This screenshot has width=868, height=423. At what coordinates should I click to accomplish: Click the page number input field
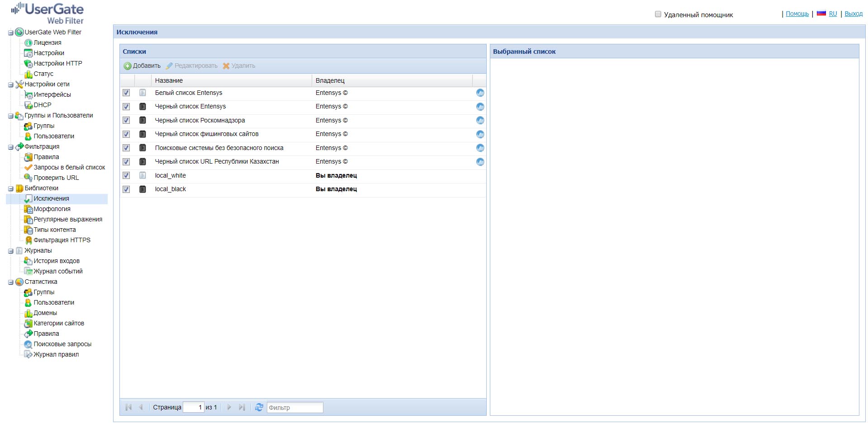point(193,407)
